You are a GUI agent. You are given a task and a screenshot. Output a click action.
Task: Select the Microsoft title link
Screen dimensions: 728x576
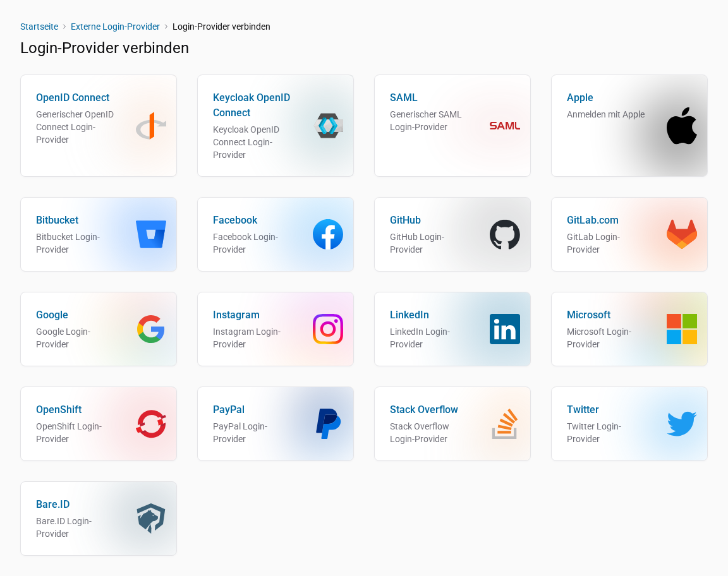(588, 315)
